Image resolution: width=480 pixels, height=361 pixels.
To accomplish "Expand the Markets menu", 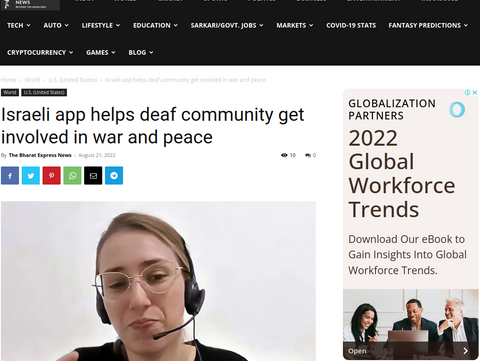I will tap(295, 25).
